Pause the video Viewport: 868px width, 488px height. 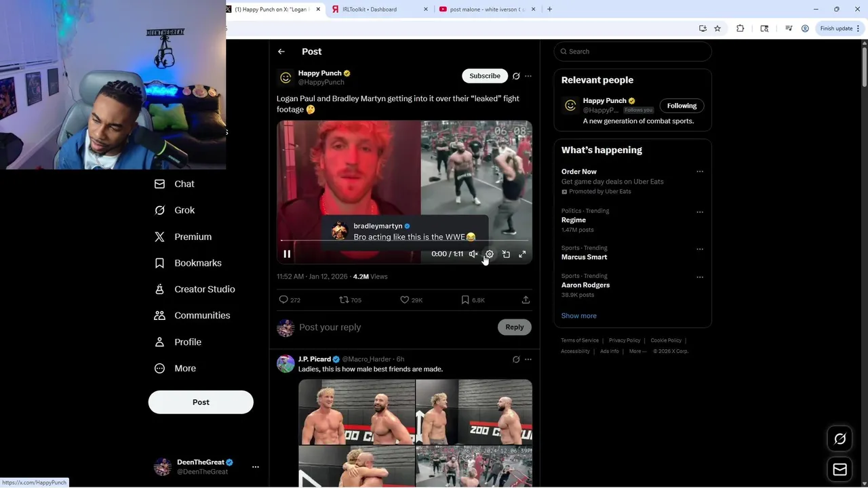coord(287,254)
